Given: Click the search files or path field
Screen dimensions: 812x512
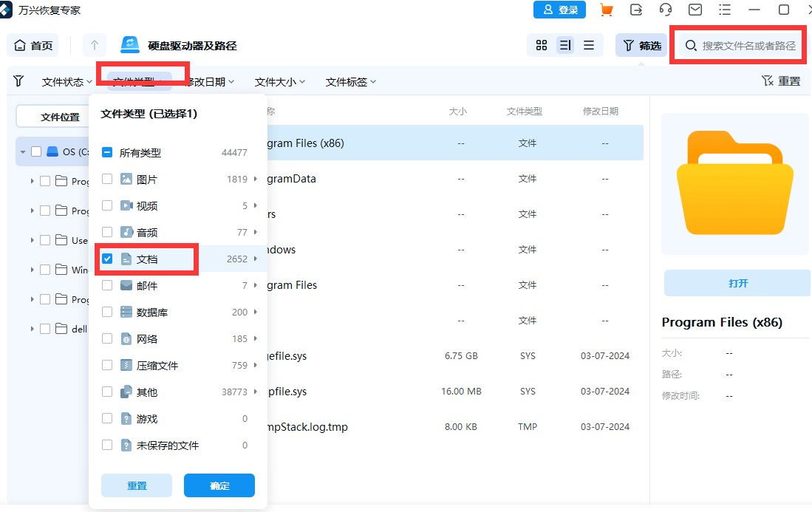Looking at the screenshot, I should [737, 45].
